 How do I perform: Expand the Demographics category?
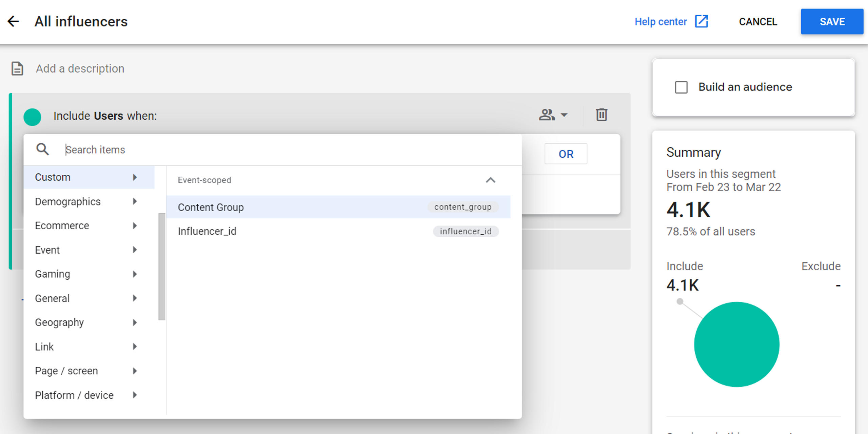click(68, 202)
